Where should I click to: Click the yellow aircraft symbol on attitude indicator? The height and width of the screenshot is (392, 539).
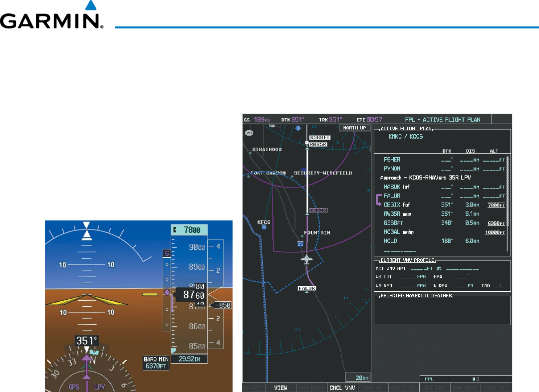pyautogui.click(x=87, y=300)
